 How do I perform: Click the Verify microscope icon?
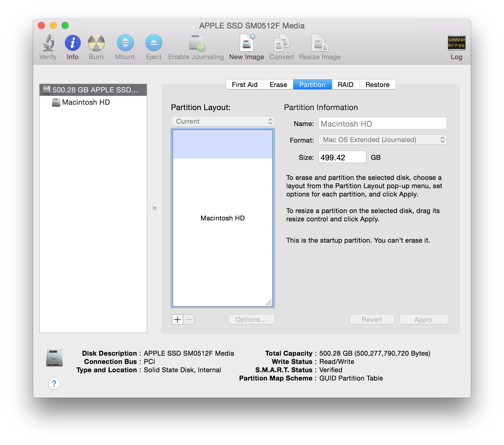[49, 43]
